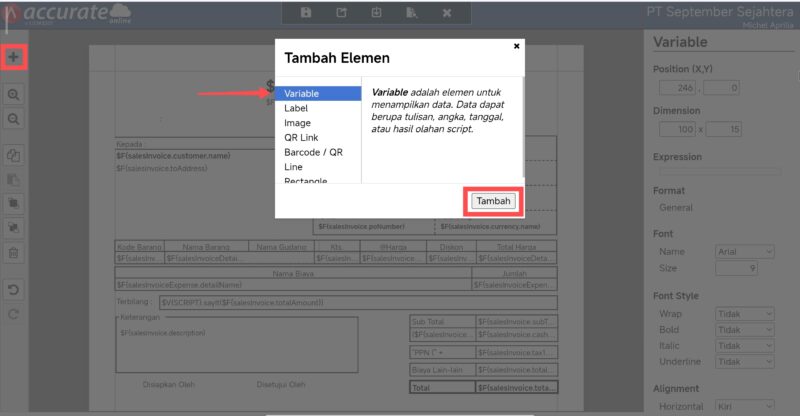This screenshot has width=800, height=416.
Task: Click the copy element icon
Action: tap(14, 156)
